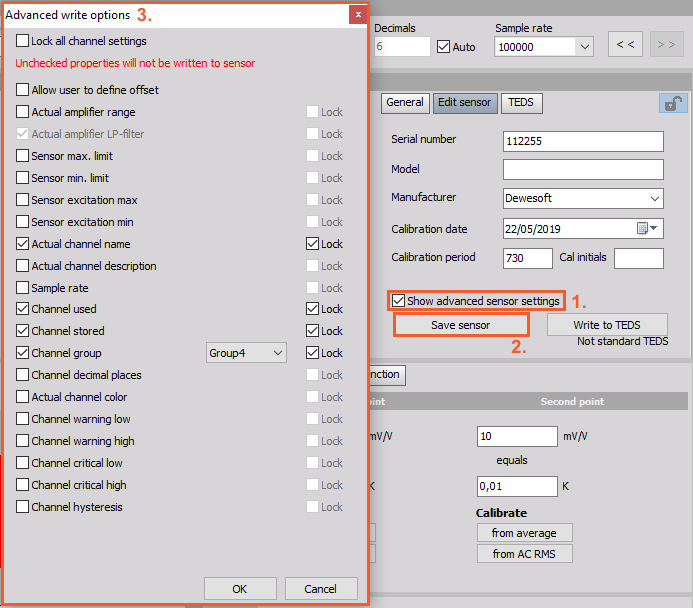The width and height of the screenshot is (693, 608).
Task: Check Channel hysteresis option
Action: click(x=23, y=506)
